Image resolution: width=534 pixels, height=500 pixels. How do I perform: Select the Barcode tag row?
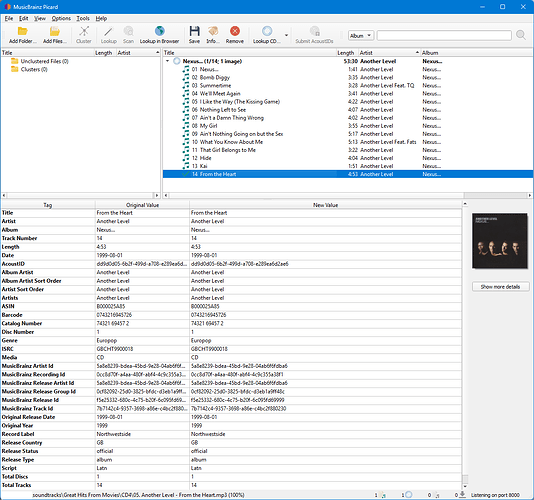pos(231,315)
